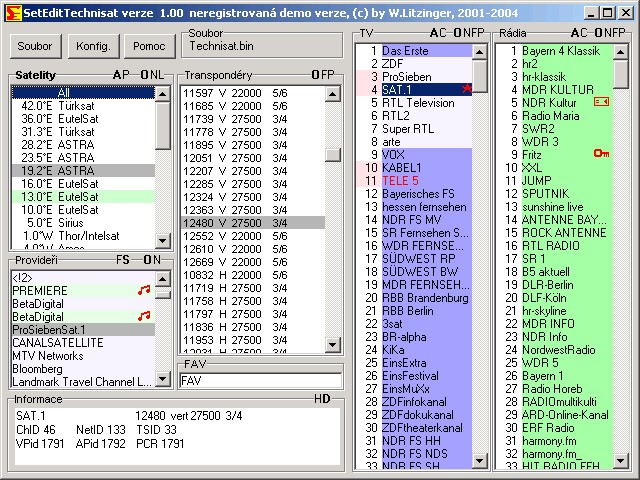Click the SetEdit application icon in title bar
The width and height of the screenshot is (640, 480).
point(10,11)
